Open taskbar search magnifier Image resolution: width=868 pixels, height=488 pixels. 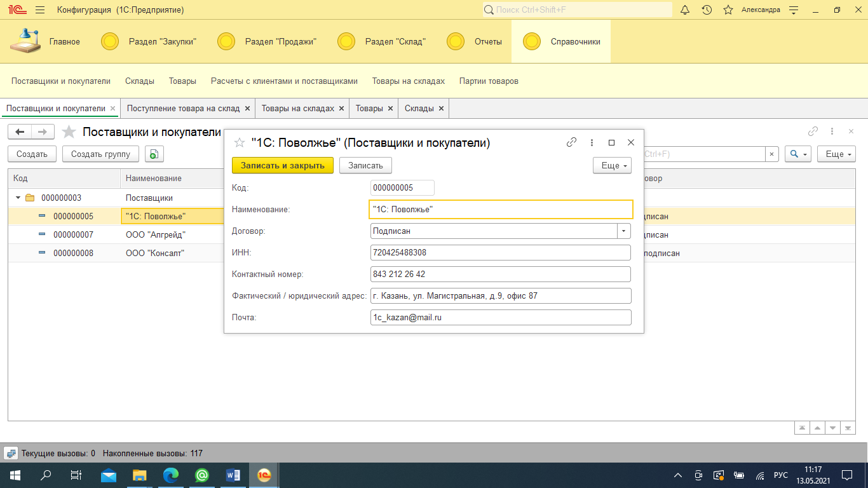pyautogui.click(x=46, y=475)
